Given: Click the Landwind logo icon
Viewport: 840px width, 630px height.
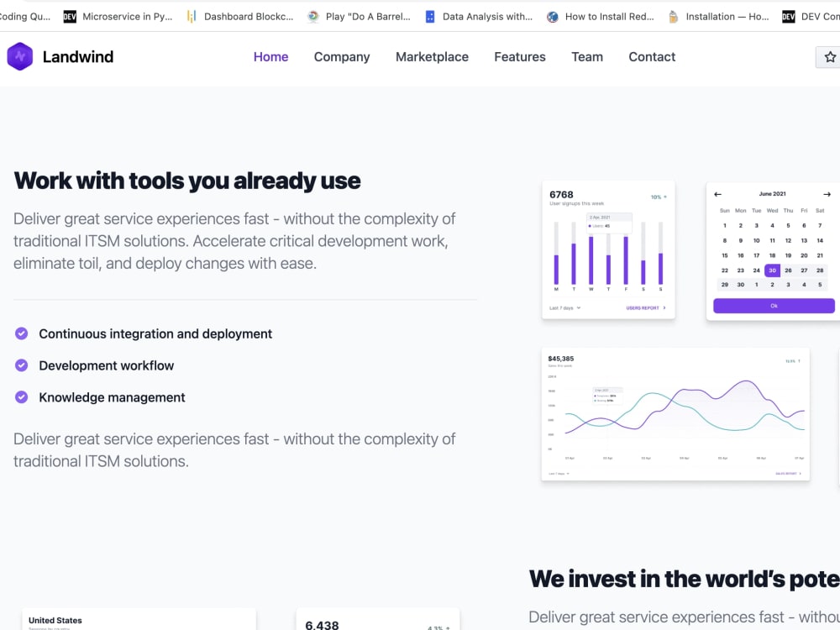Looking at the screenshot, I should click(x=20, y=56).
